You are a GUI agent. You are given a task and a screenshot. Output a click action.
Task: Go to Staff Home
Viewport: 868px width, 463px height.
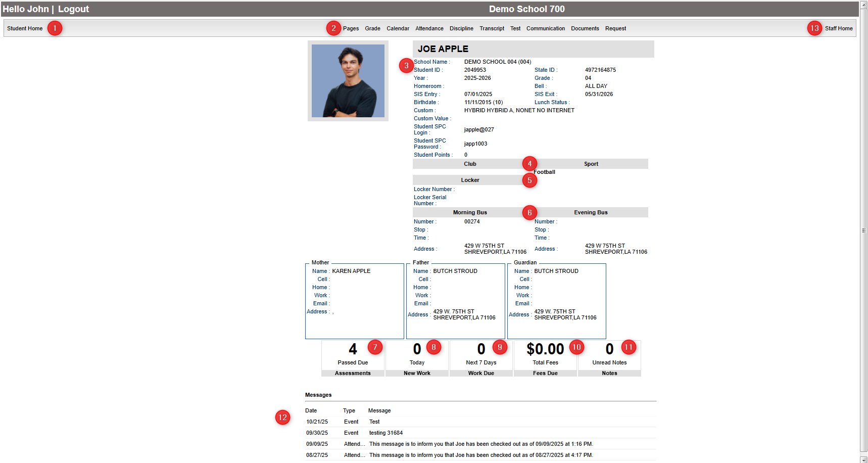pos(838,28)
